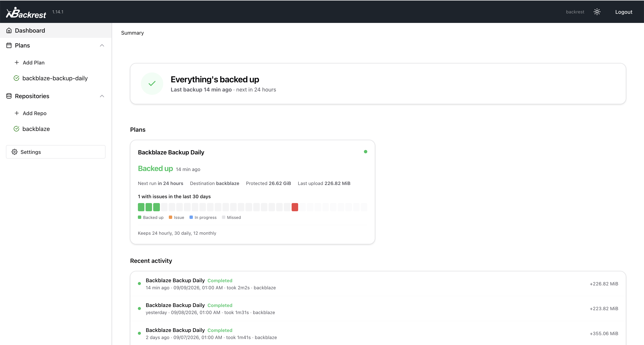
Task: Open activity entry from 14 min ago
Action: click(378, 284)
